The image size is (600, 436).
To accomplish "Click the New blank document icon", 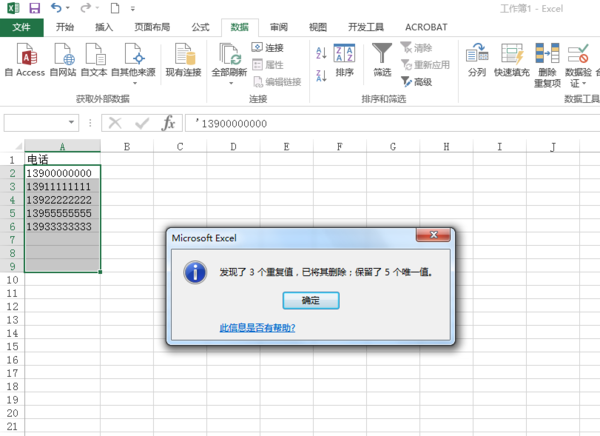I will click(114, 8).
